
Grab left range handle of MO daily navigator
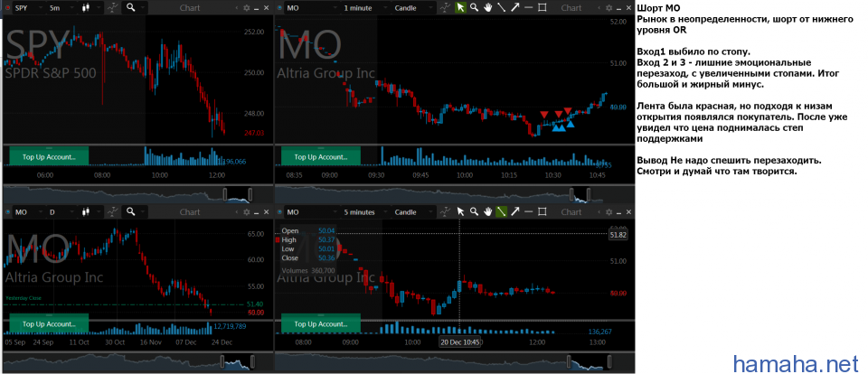pos(223,361)
